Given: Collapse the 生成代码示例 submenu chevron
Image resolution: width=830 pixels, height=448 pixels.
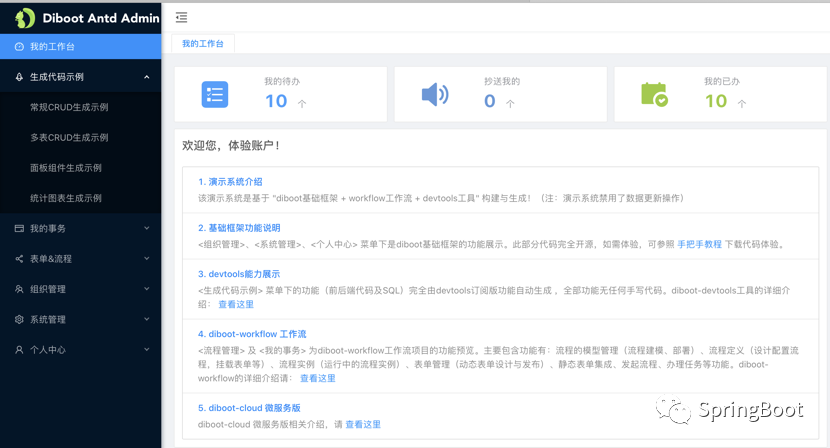Looking at the screenshot, I should (147, 77).
